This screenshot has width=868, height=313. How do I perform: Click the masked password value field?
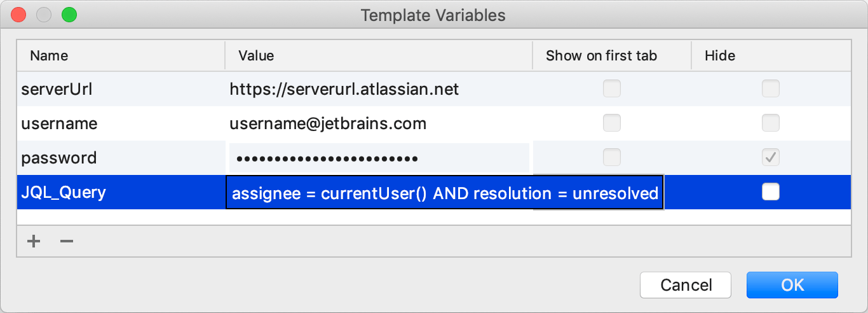(379, 158)
